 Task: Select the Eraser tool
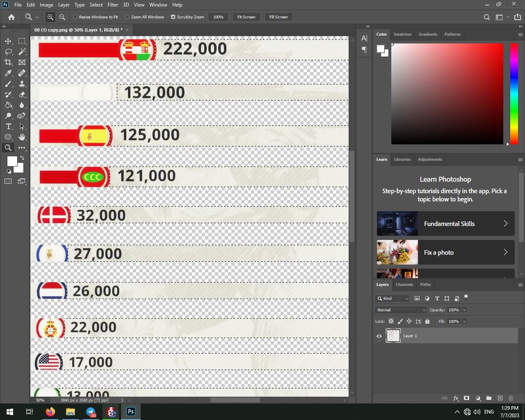click(22, 95)
